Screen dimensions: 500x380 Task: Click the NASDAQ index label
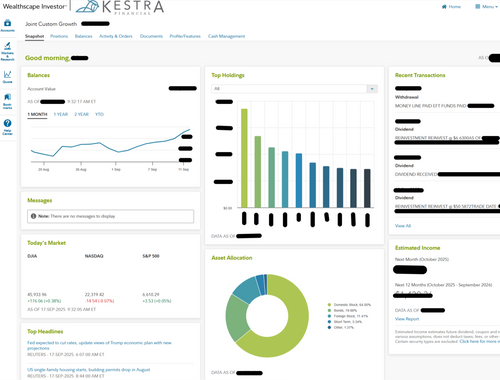(x=94, y=256)
